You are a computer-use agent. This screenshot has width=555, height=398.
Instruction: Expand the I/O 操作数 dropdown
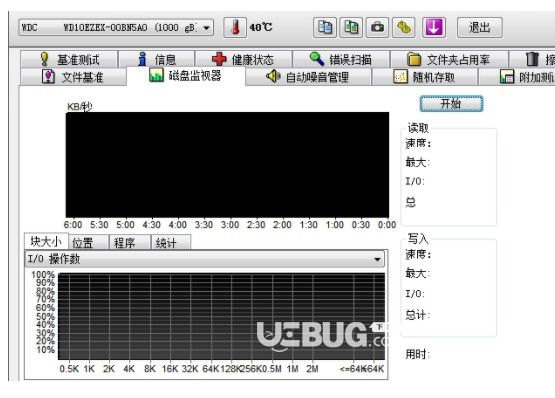pyautogui.click(x=205, y=259)
